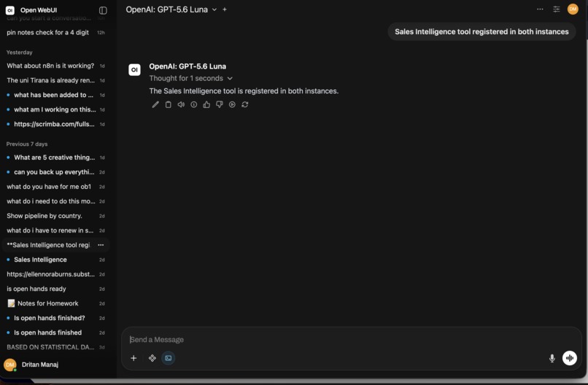588x385 pixels.
Task: Open the 'what do i have to renew in s...' chat
Action: point(56,230)
